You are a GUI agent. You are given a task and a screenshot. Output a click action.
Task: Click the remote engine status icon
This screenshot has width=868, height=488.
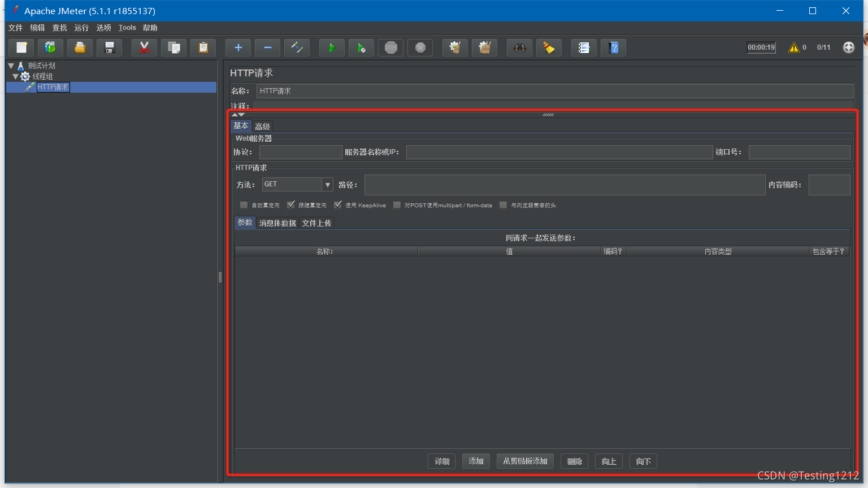coord(849,47)
